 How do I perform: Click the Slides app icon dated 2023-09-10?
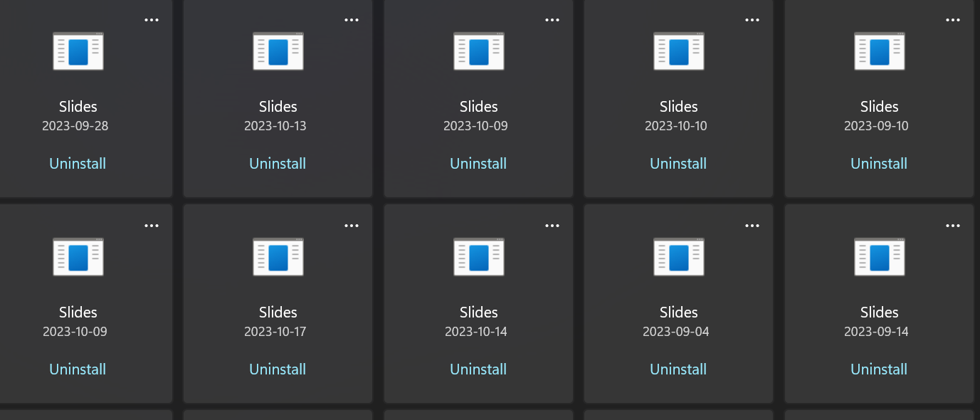pos(880,51)
